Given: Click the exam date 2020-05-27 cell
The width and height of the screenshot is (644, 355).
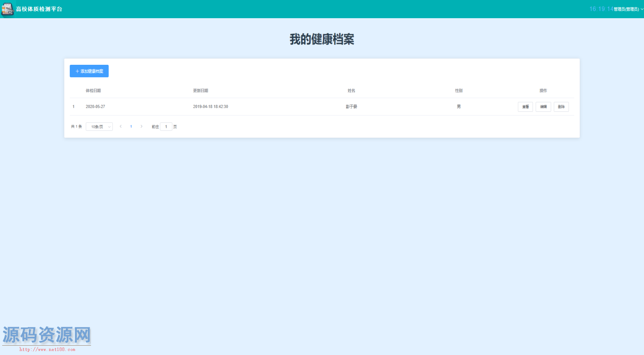Looking at the screenshot, I should (95, 107).
